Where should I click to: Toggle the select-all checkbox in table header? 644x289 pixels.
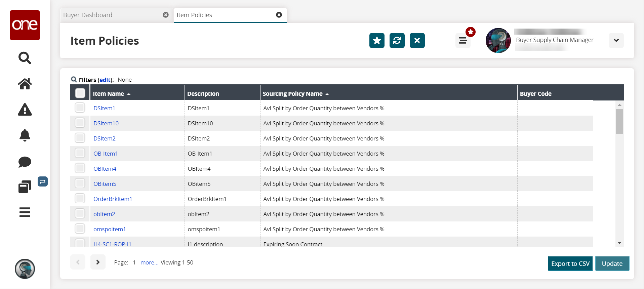point(80,93)
